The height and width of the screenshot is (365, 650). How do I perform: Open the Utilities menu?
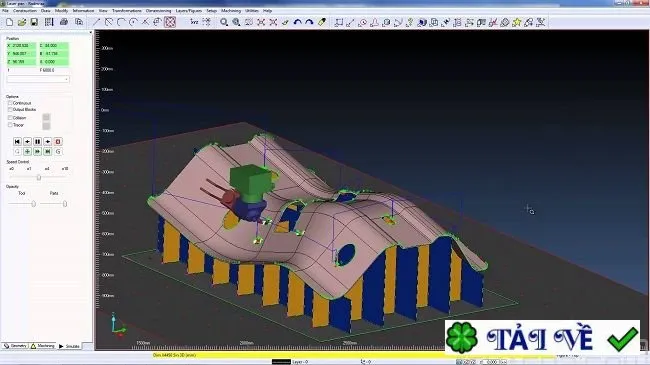(252, 10)
